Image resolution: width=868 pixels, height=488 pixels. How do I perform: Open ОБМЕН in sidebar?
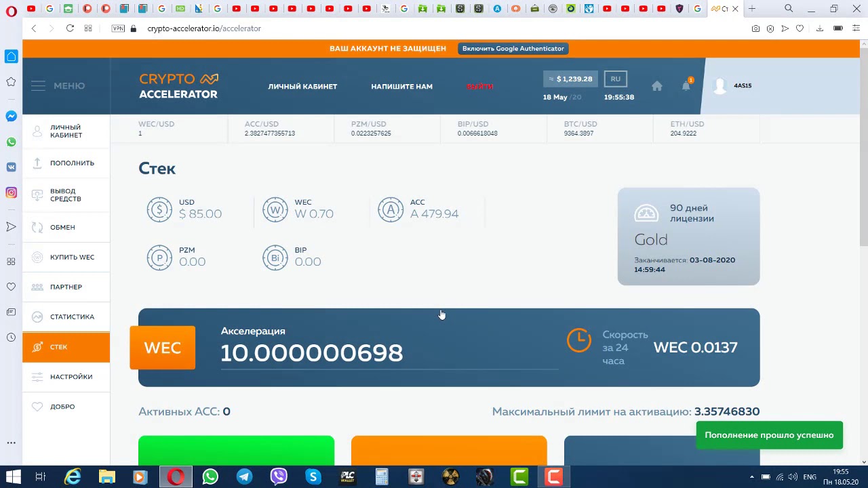coord(66,227)
